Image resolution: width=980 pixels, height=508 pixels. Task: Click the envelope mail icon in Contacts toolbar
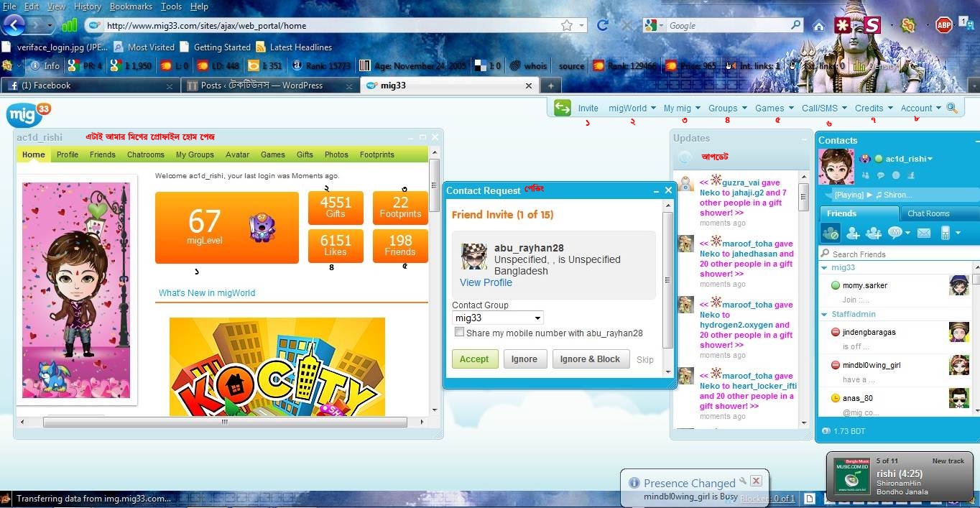pyautogui.click(x=923, y=233)
